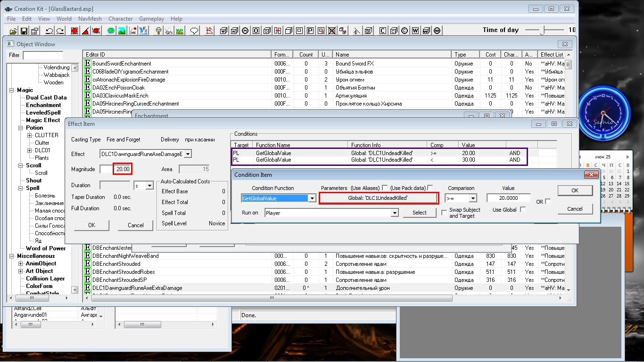The height and width of the screenshot is (362, 644).
Task: Click the Undo arrow toolbar icon
Action: [49, 31]
